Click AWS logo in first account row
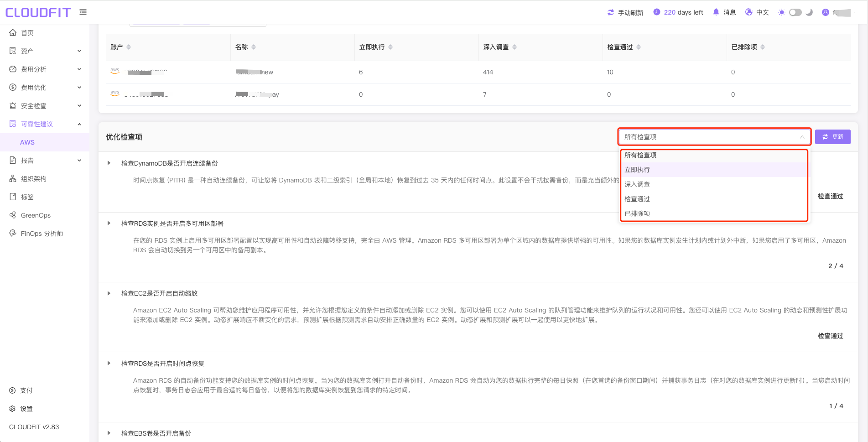This screenshot has width=868, height=442. click(x=115, y=71)
